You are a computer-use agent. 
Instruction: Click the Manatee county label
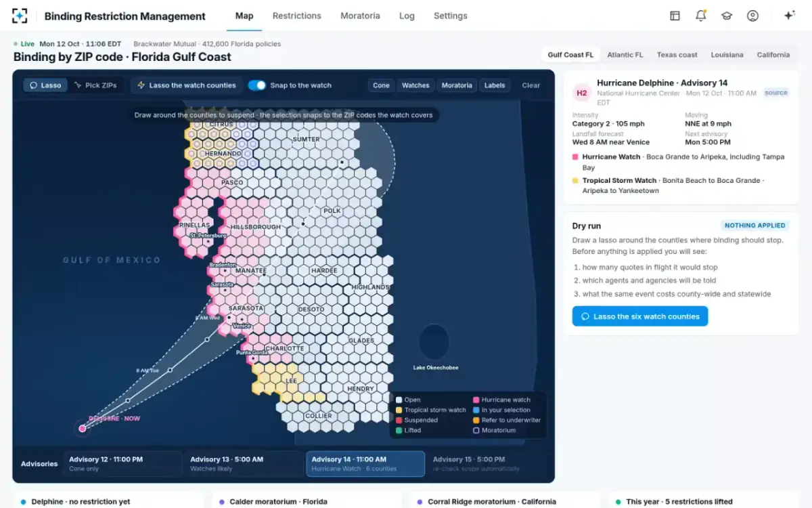(250, 270)
